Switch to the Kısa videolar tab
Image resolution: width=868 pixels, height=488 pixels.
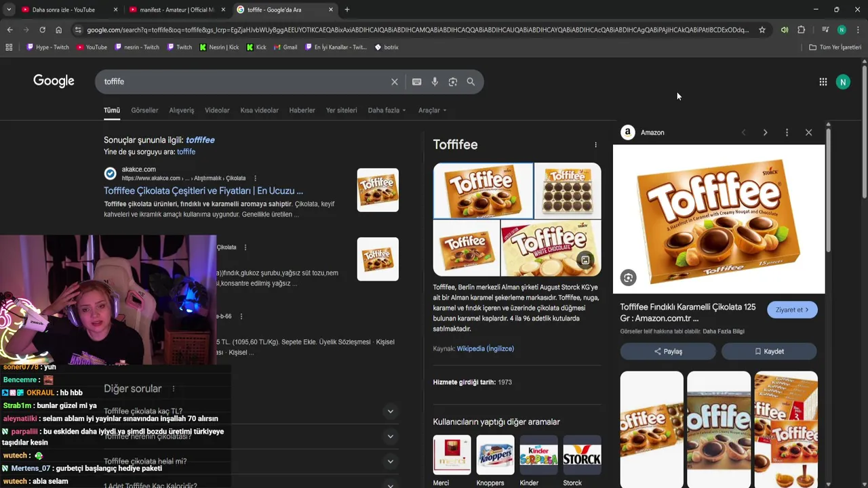point(259,110)
